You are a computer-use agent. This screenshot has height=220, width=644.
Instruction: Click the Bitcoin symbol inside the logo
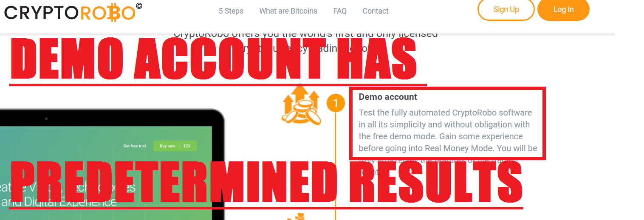click(113, 13)
